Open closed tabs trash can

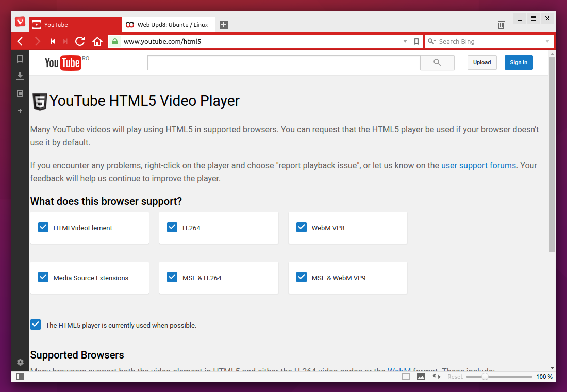pos(501,25)
